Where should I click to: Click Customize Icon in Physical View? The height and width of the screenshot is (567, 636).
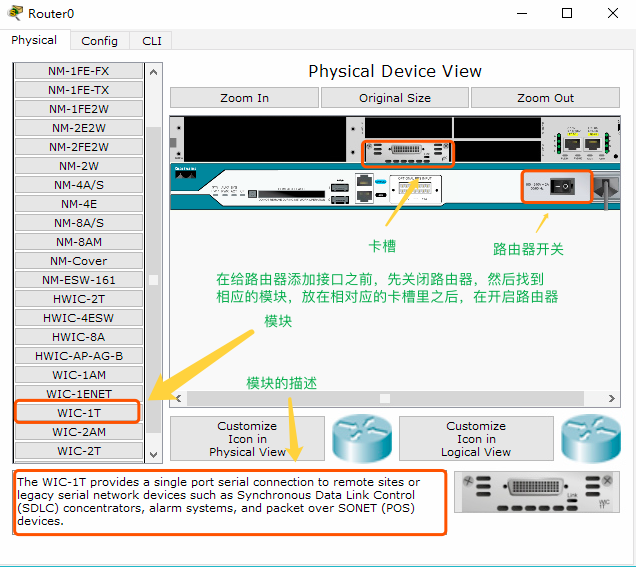[247, 439]
